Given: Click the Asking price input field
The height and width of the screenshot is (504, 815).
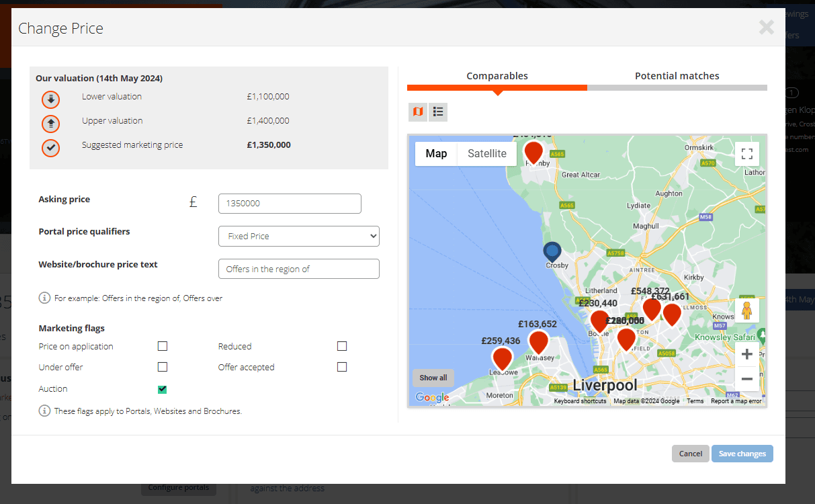Looking at the screenshot, I should click(x=290, y=204).
